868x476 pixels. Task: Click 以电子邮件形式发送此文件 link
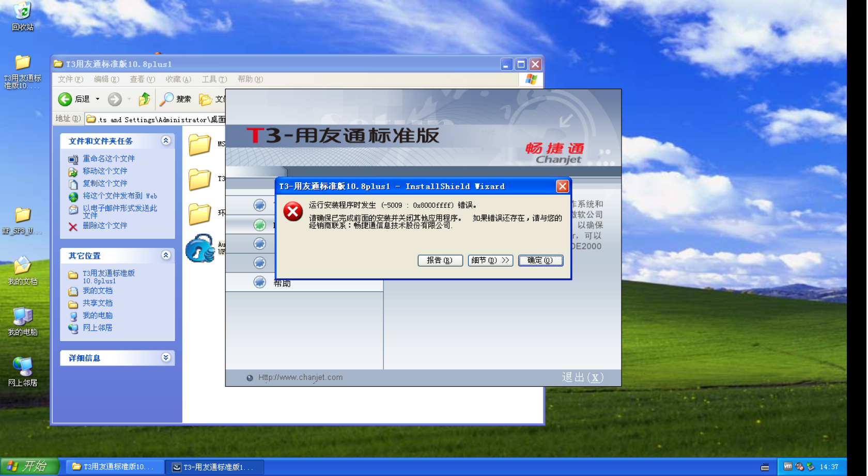point(120,212)
